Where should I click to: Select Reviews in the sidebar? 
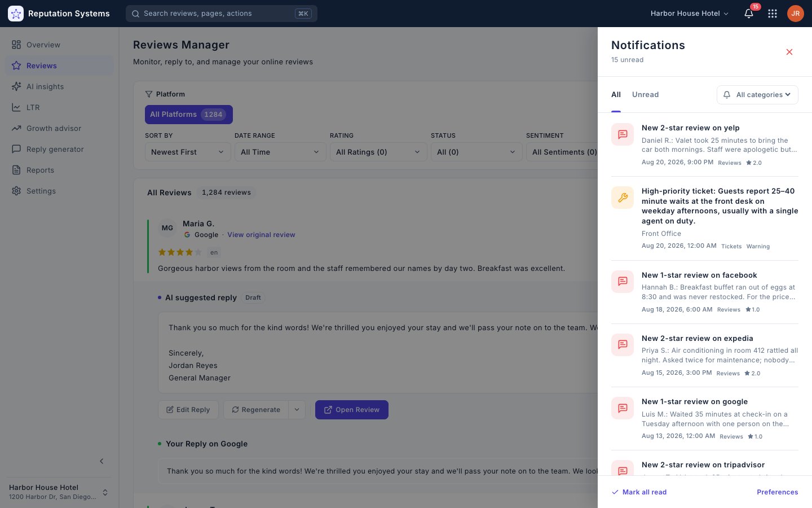click(59, 65)
